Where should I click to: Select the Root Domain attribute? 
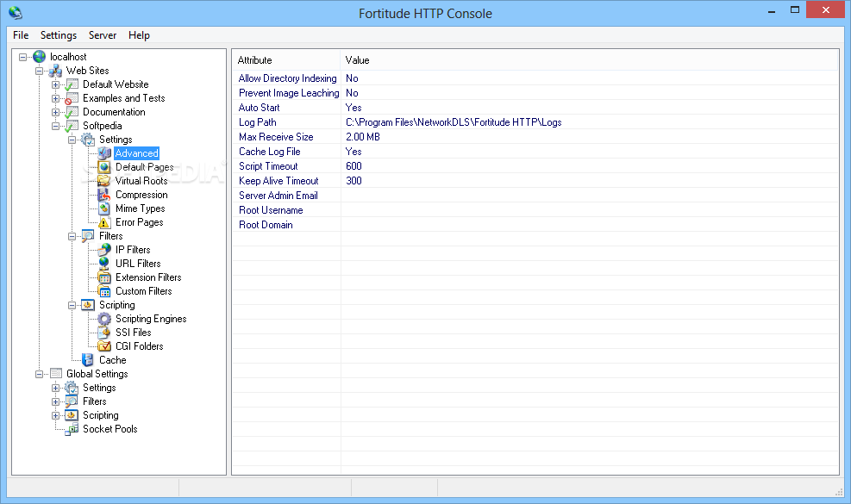[266, 225]
